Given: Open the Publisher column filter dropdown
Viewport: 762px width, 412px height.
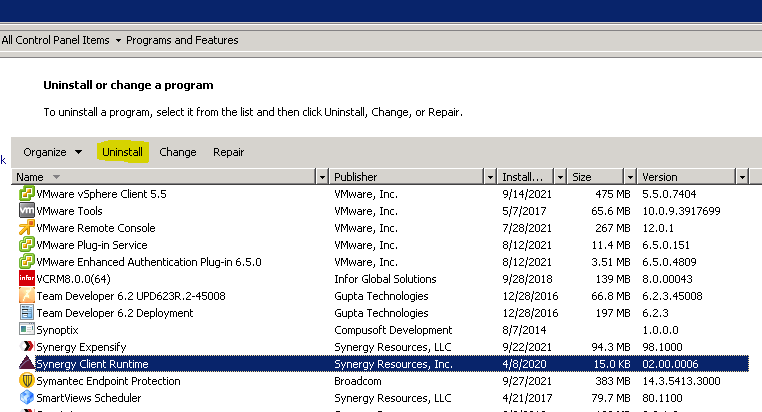Looking at the screenshot, I should tap(490, 177).
